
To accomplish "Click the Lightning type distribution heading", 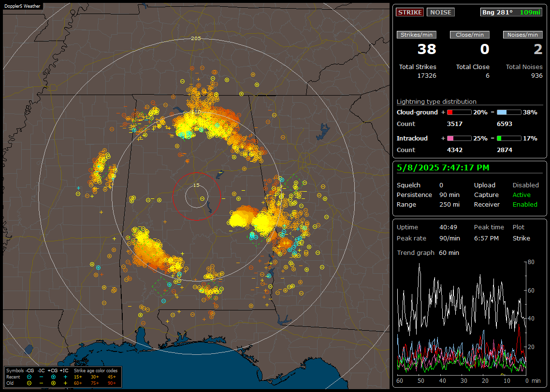I will pyautogui.click(x=436, y=101).
